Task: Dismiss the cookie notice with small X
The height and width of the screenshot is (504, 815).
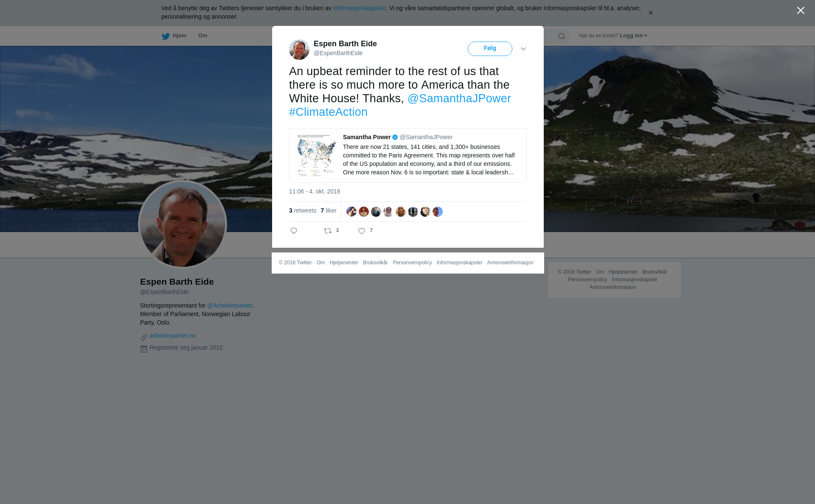Action: click(x=650, y=13)
